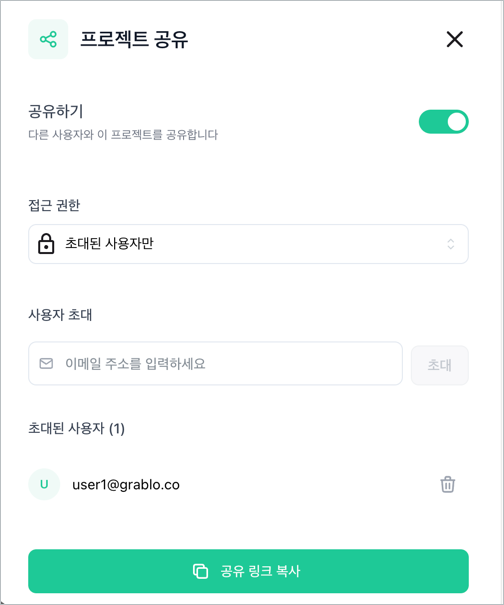Click the 프로젝트 공유 dialog title

[134, 39]
